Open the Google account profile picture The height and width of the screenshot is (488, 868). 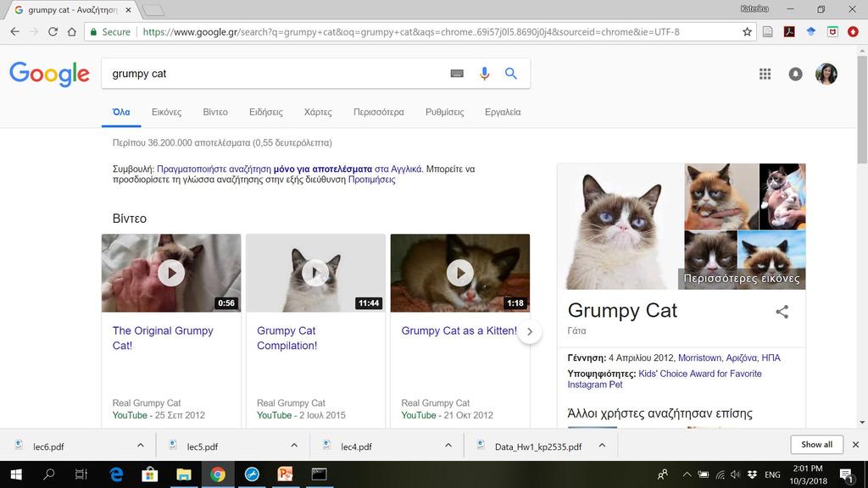826,74
